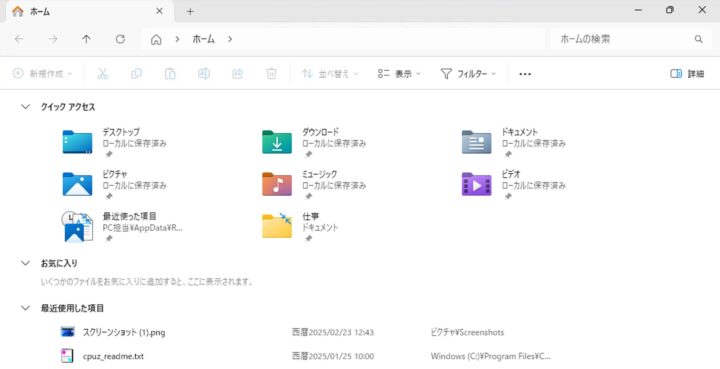Open the 並べ替え sort dropdown

pos(330,74)
